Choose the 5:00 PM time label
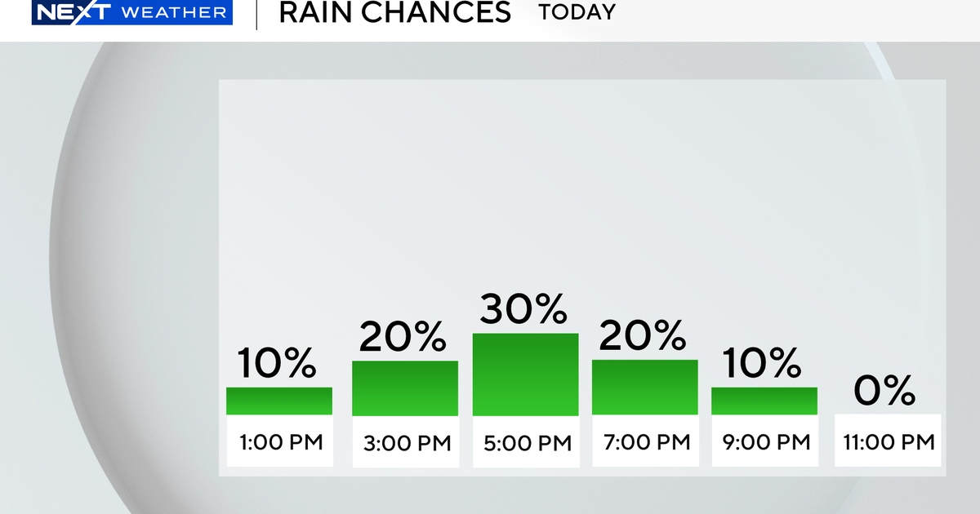 pos(525,442)
